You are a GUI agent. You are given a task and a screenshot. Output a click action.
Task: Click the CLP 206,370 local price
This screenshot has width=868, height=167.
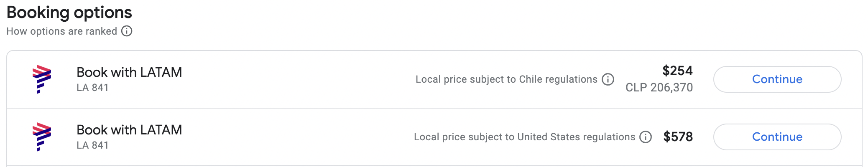659,87
